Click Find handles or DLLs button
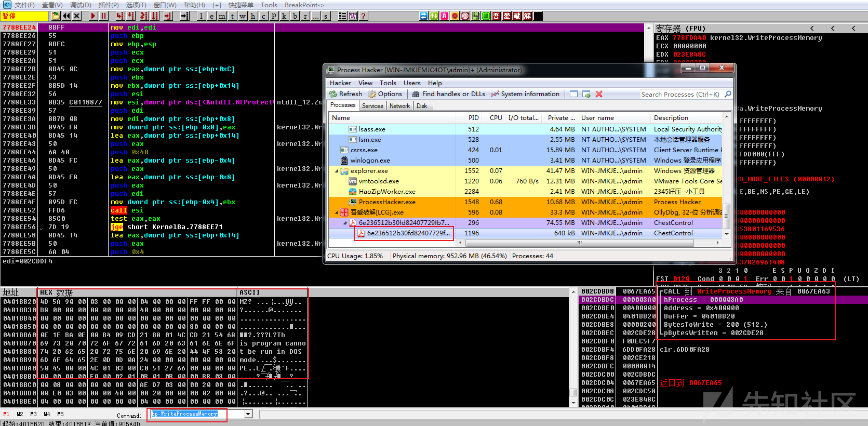 pos(449,94)
